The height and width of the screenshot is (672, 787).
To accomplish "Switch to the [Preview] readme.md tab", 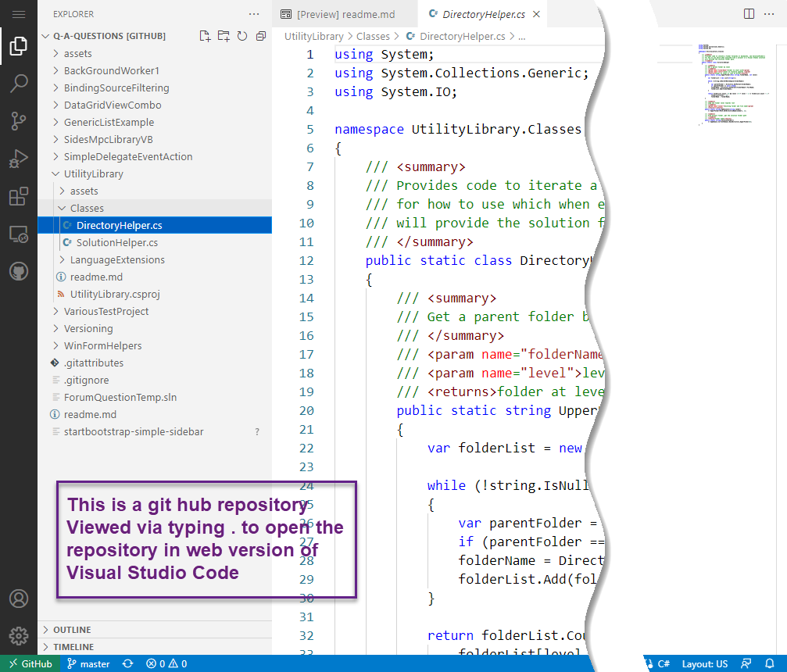I will (x=345, y=14).
